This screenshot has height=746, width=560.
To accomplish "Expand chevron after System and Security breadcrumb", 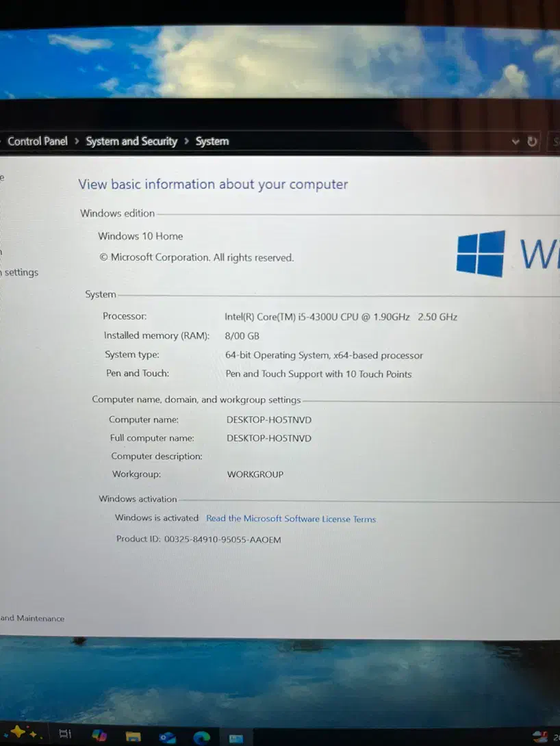I will tap(186, 141).
